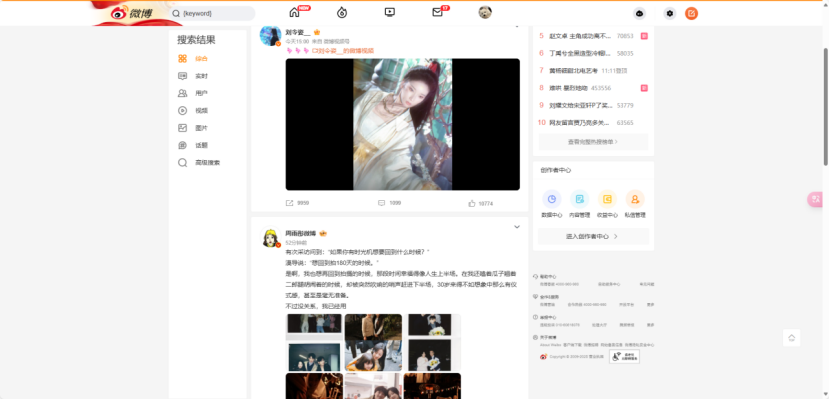Click back-to-top arrow button

pyautogui.click(x=791, y=338)
